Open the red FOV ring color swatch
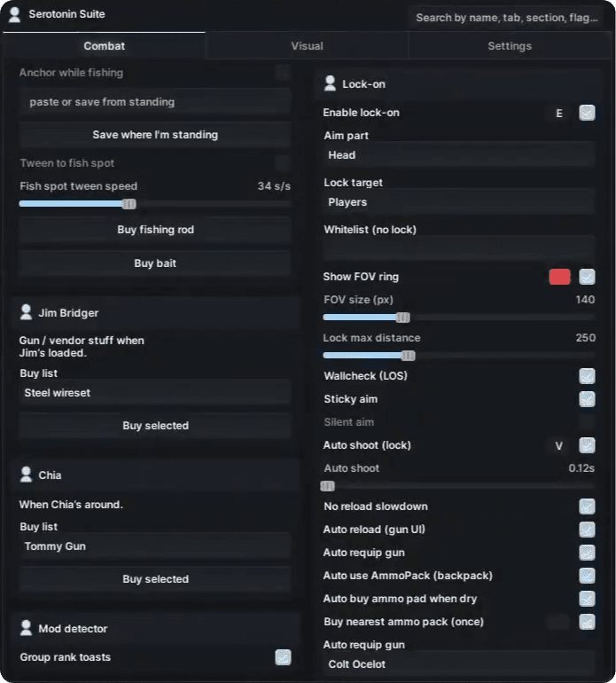Viewport: 616px width, 683px height. [x=559, y=277]
